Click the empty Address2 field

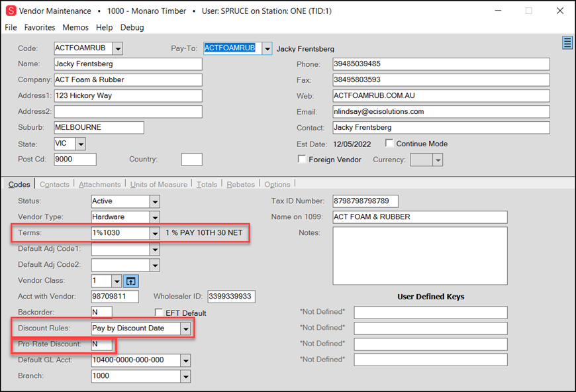[128, 112]
